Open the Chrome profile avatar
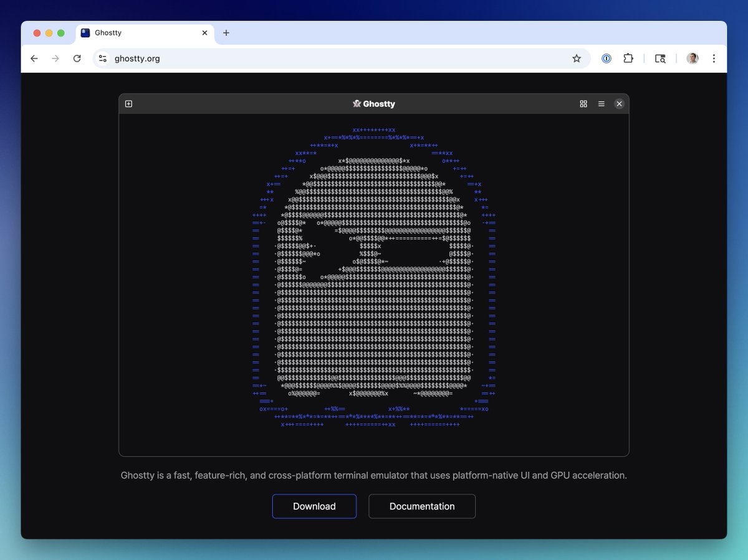This screenshot has width=748, height=560. point(693,59)
